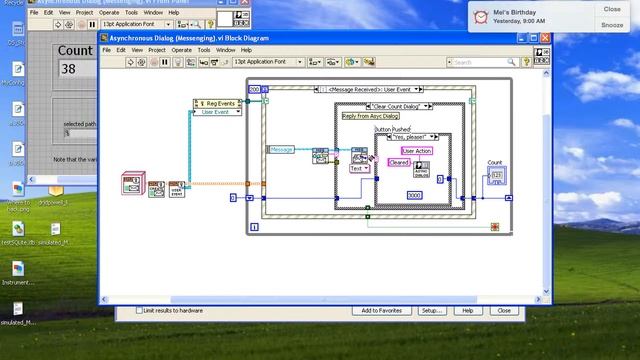The height and width of the screenshot is (360, 640).
Task: Select the 3000 numeric constant
Action: point(414,196)
